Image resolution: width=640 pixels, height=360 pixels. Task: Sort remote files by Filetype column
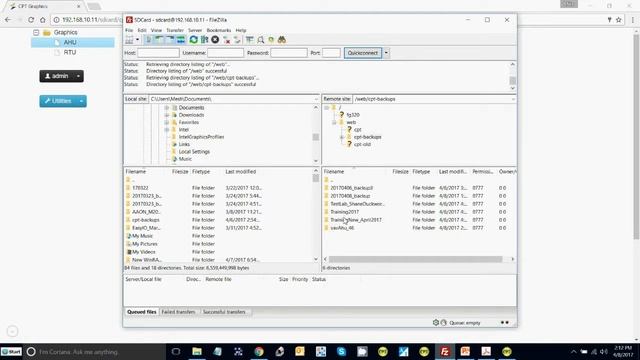[x=421, y=172]
